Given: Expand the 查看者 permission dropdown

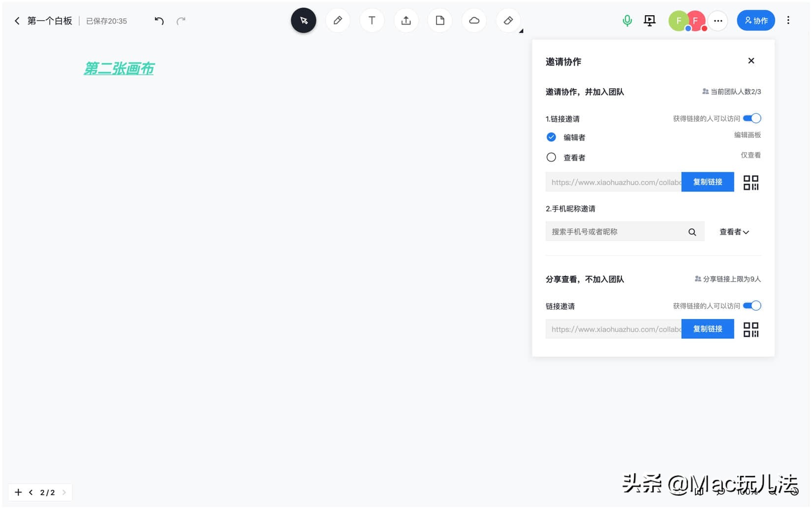Looking at the screenshot, I should (x=734, y=232).
